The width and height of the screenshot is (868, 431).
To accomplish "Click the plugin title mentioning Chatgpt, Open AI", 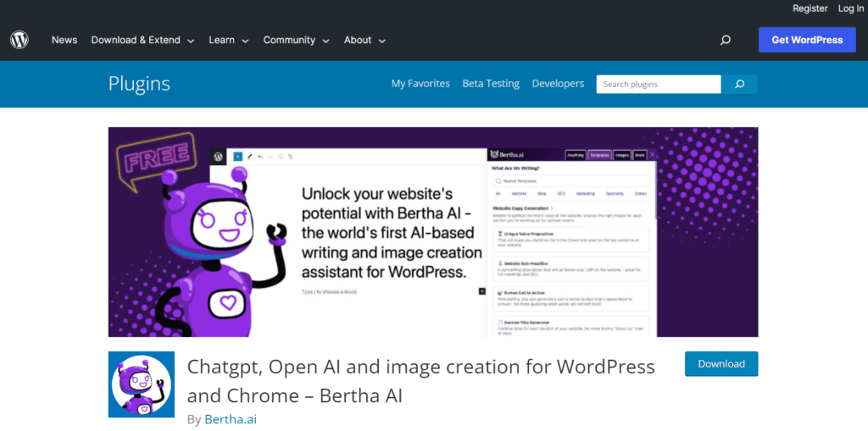I will tap(420, 381).
